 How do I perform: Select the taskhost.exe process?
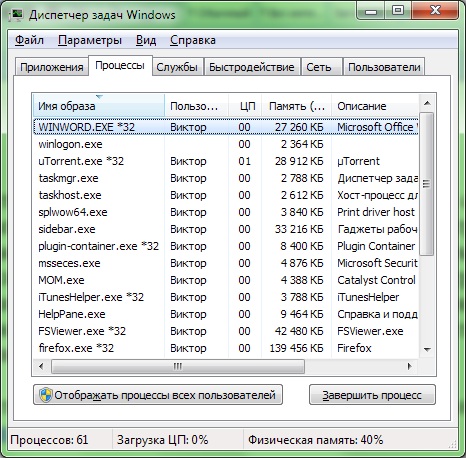tap(226, 195)
